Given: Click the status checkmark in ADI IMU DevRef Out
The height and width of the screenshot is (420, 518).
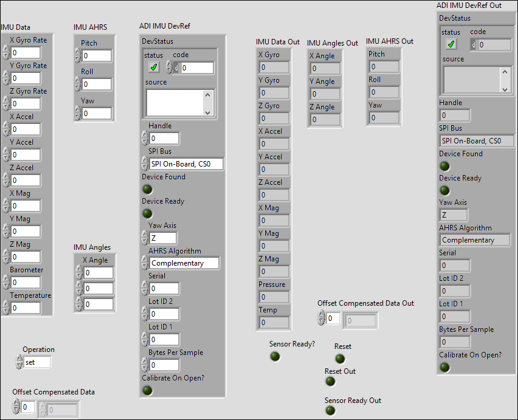Looking at the screenshot, I should tap(451, 44).
